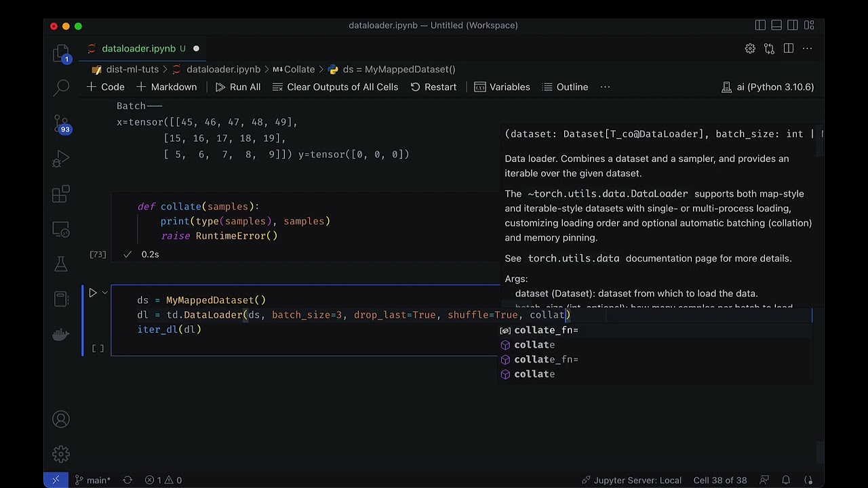Select the last collate suggestion
The height and width of the screenshot is (488, 868).
coord(656,374)
